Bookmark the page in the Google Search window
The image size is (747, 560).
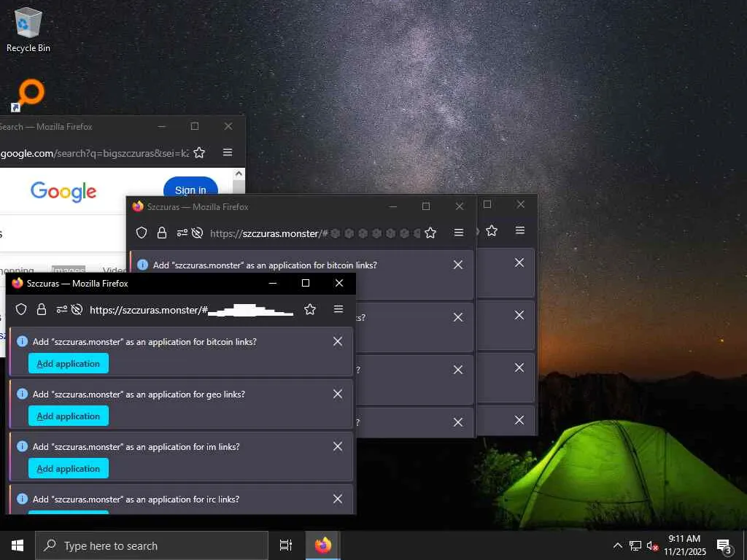coord(199,152)
